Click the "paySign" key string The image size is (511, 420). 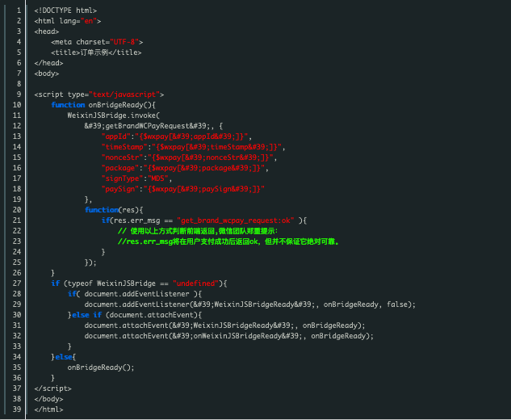coord(120,189)
